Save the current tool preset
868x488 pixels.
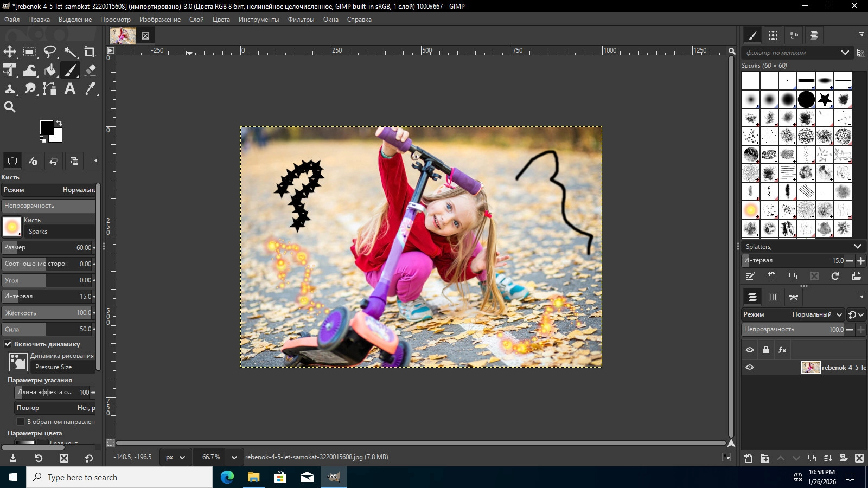click(13, 458)
